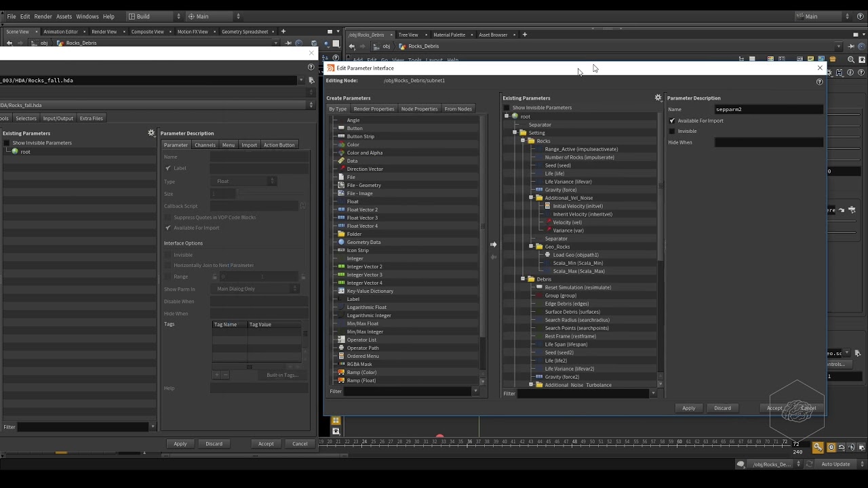
Task: Toggle the auto-key key icon on the timeline
Action: [x=818, y=447]
